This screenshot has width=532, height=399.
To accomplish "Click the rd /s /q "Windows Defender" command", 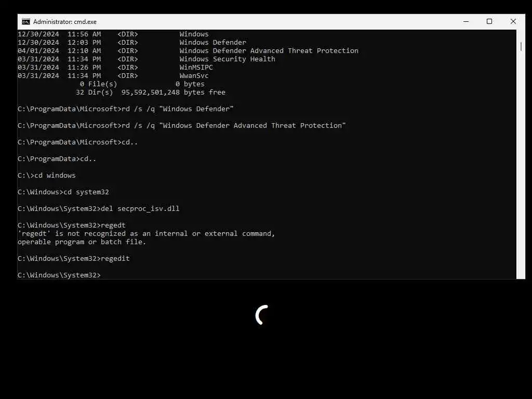I will click(x=126, y=109).
